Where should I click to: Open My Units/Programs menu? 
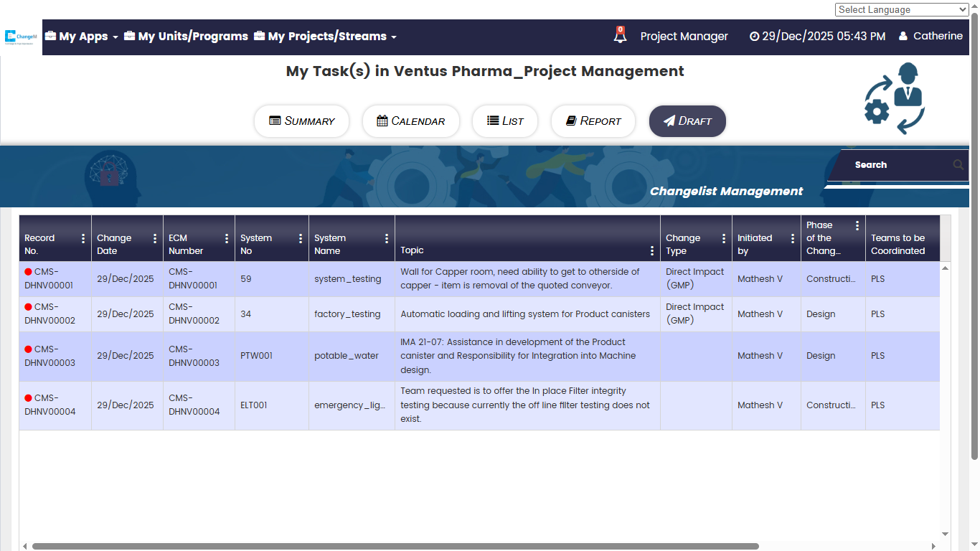(x=186, y=37)
